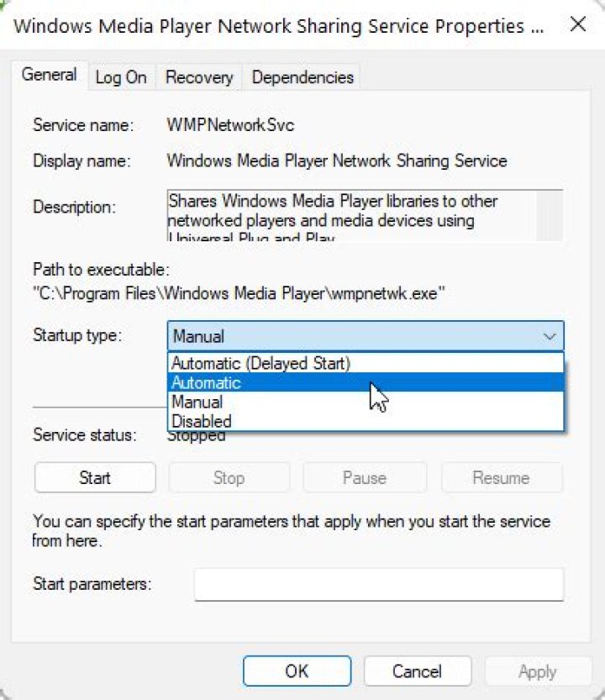Choose Automatic (Delayed Start) startup option
This screenshot has width=605, height=700.
(x=260, y=364)
